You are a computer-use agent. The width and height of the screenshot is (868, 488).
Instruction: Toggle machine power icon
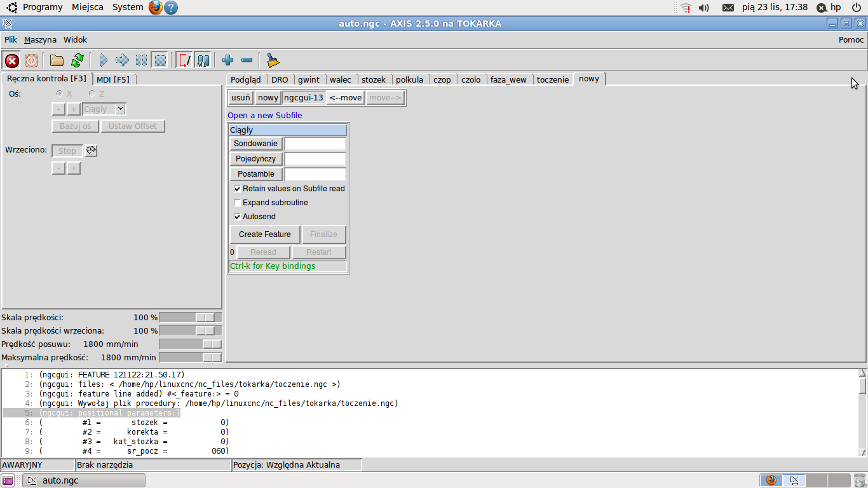tap(31, 60)
